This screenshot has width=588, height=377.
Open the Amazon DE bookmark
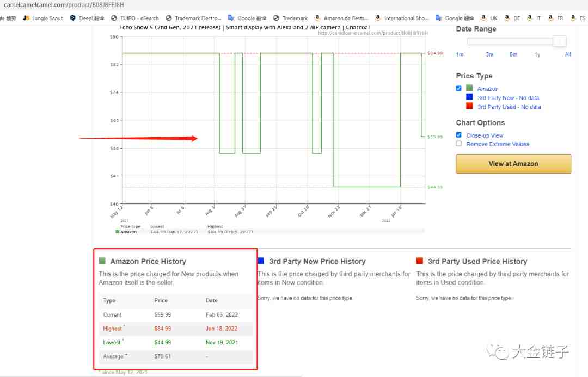point(512,18)
